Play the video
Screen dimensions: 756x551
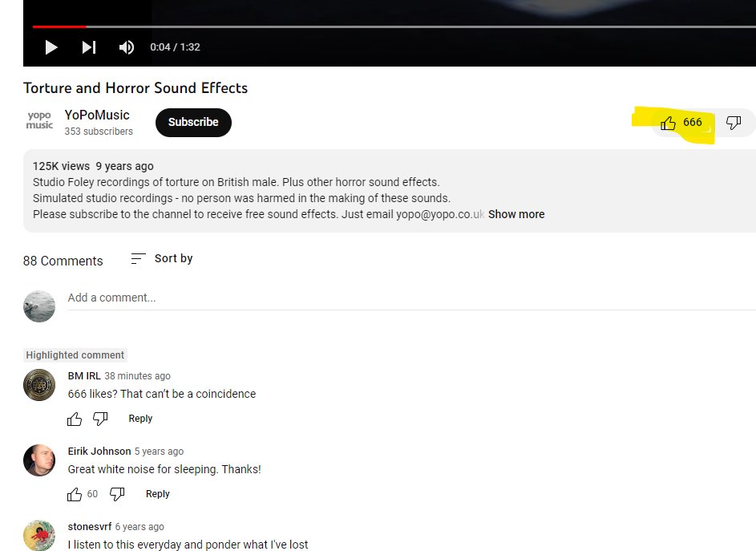51,47
